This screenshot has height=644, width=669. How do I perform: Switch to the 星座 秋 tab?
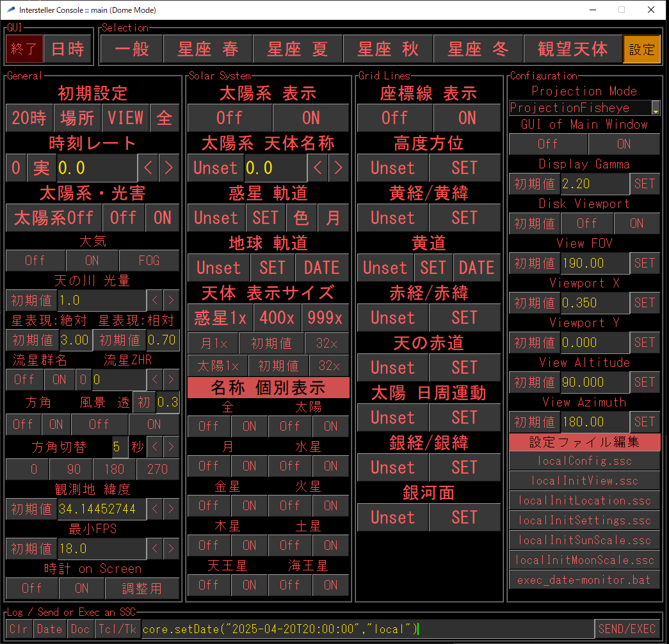[388, 49]
